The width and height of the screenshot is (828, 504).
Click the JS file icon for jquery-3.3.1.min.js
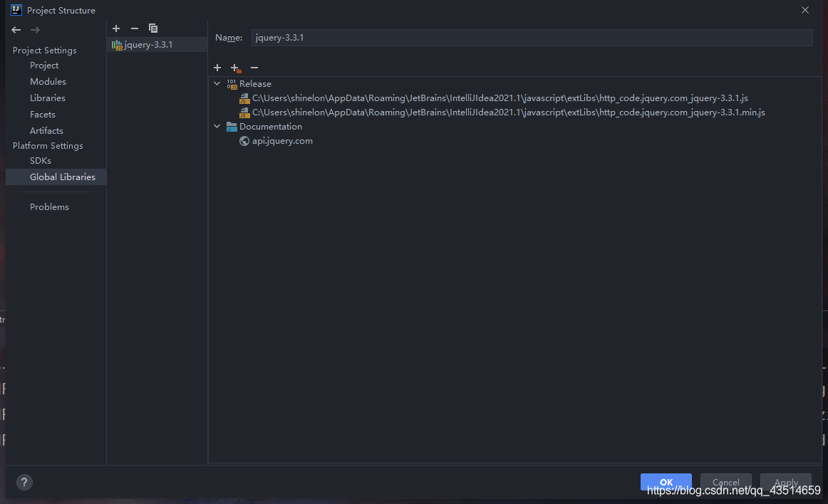(244, 112)
